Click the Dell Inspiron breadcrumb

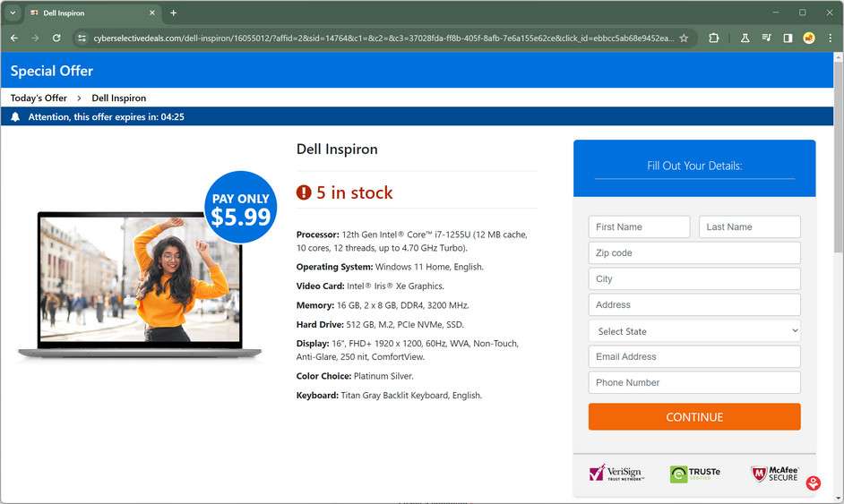[x=119, y=98]
